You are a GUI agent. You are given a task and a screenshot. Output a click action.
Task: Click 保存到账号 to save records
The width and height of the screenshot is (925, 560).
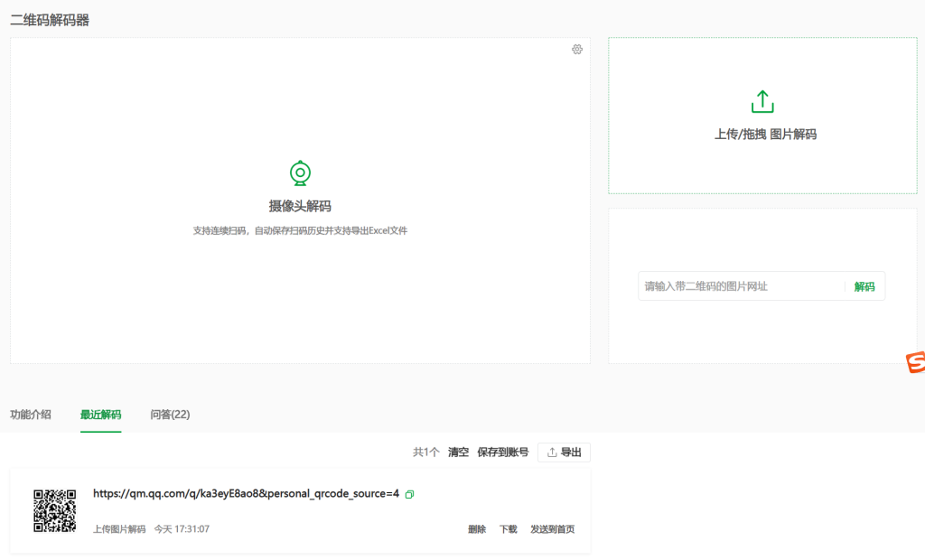click(x=502, y=453)
